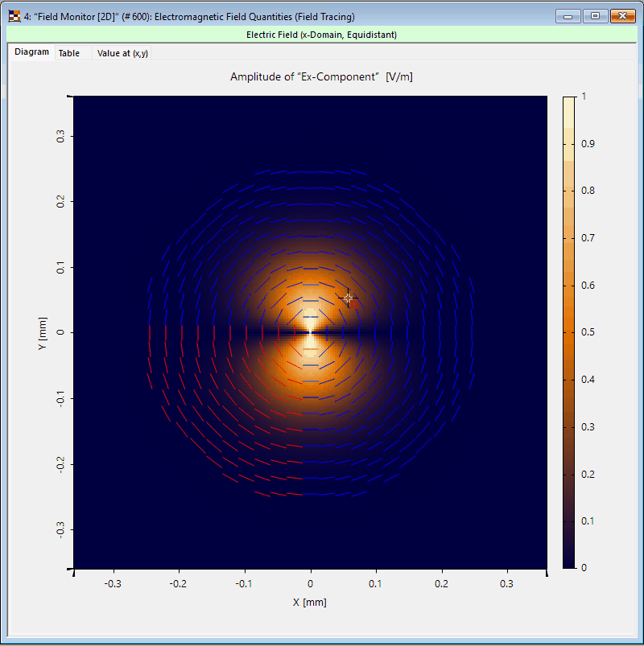This screenshot has height=646, width=644.
Task: Click the bright central spot at origin
Action: pyautogui.click(x=311, y=330)
